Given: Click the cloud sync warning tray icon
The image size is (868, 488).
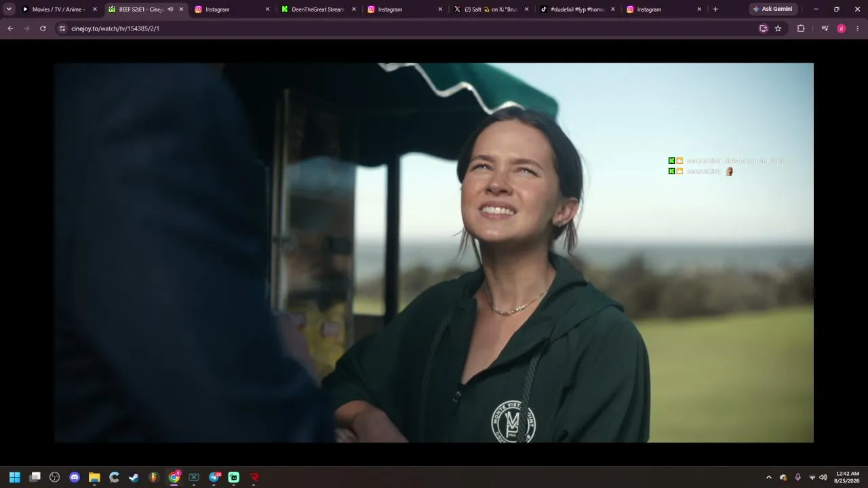Looking at the screenshot, I should point(783,477).
